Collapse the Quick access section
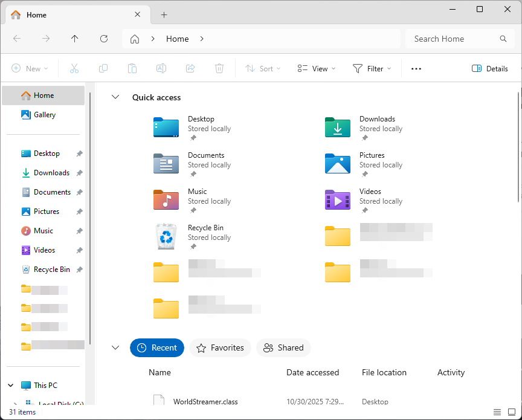Image resolution: width=522 pixels, height=420 pixels. (x=115, y=97)
